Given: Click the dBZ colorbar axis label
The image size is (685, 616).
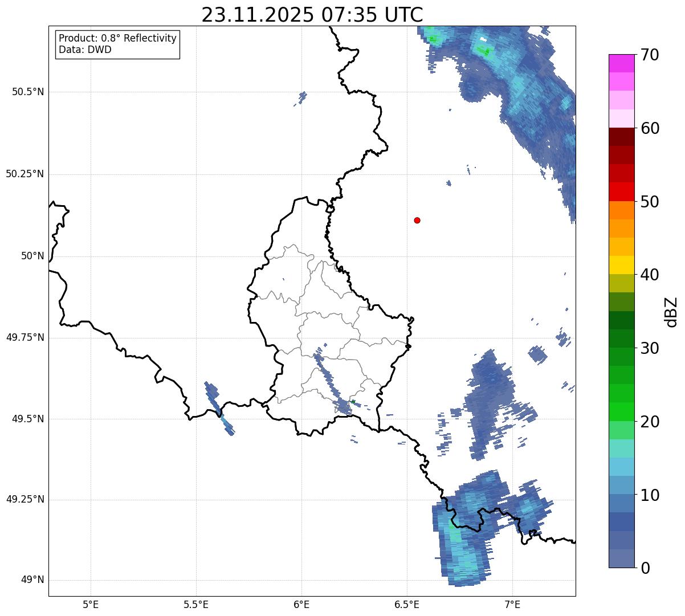Looking at the screenshot, I should tap(671, 312).
